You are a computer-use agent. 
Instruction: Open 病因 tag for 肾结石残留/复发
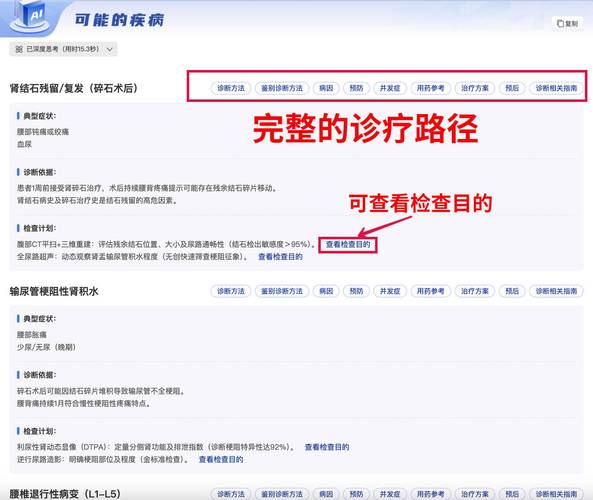(326, 88)
